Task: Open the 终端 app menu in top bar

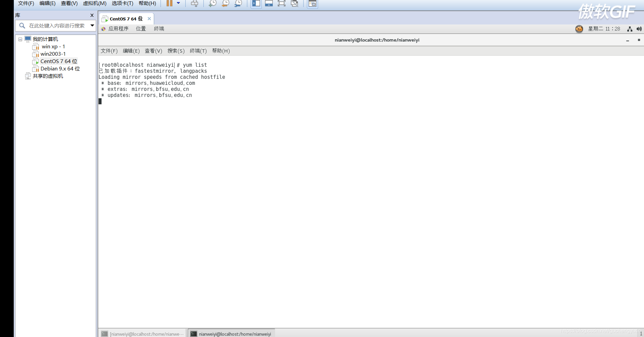Action: [x=159, y=29]
